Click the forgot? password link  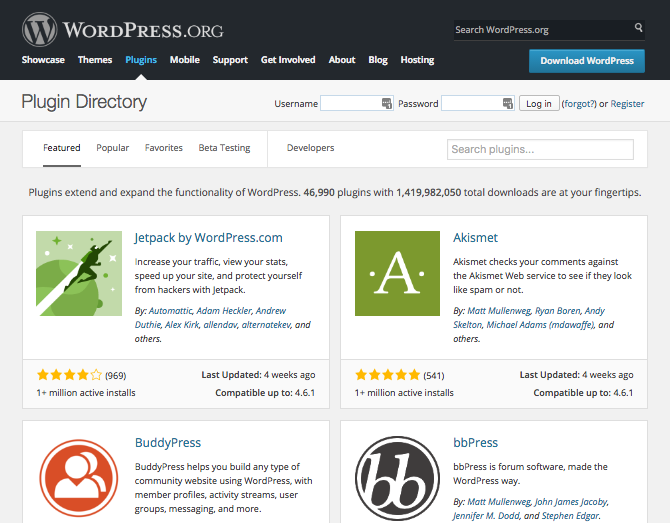[x=579, y=104]
